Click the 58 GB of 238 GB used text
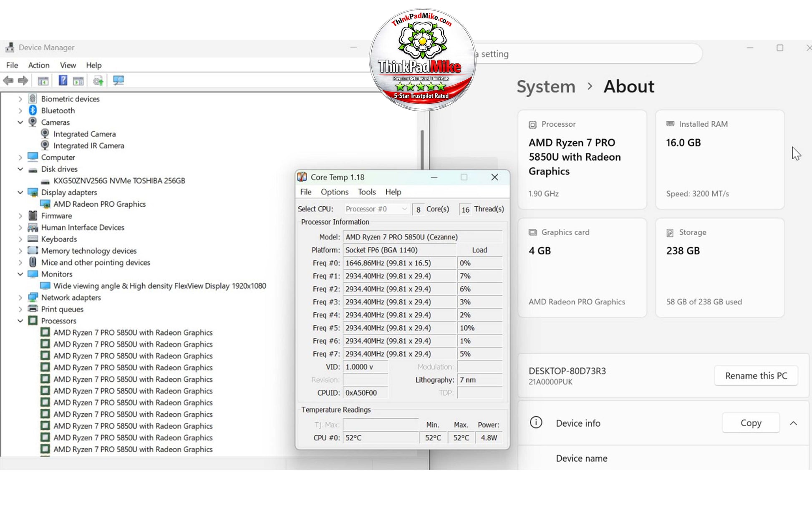This screenshot has width=812, height=510. (x=704, y=302)
